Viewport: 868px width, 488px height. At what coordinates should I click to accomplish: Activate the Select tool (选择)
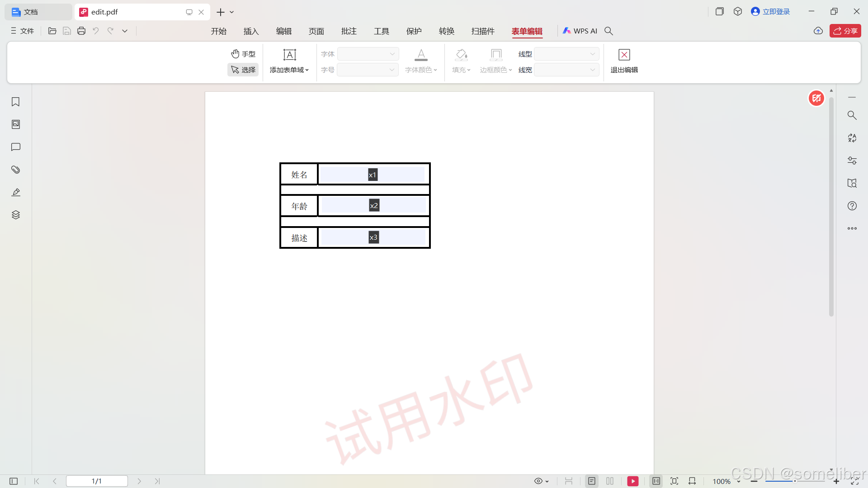point(243,70)
